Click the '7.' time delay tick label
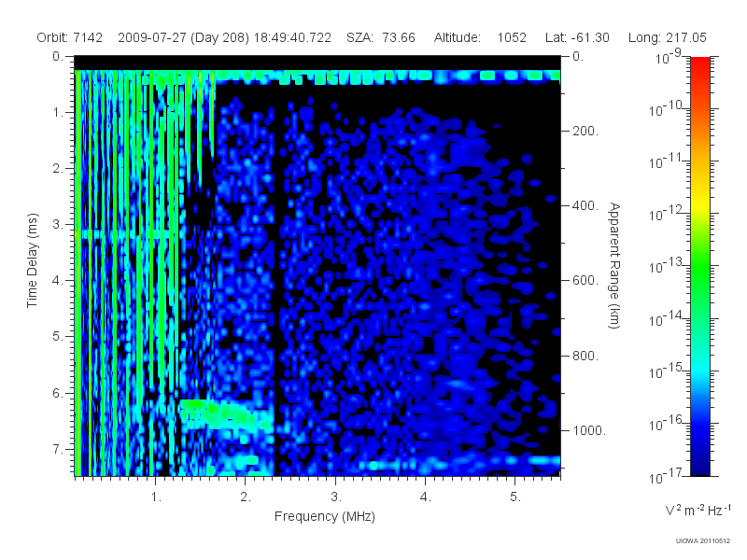747x560 pixels. (x=58, y=449)
